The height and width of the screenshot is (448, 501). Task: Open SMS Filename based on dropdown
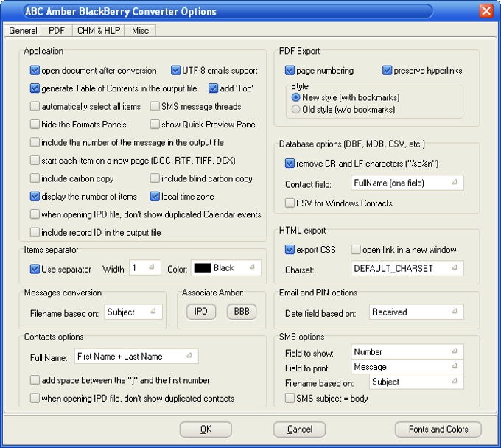coord(416,382)
